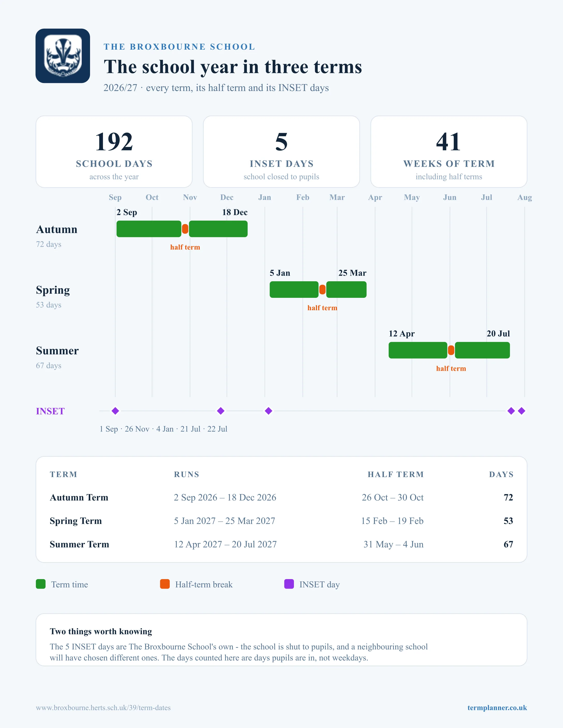Screen dimensions: 563x728
Task: Click the Spring green bar ending 25 Mar
Action: pos(346,289)
